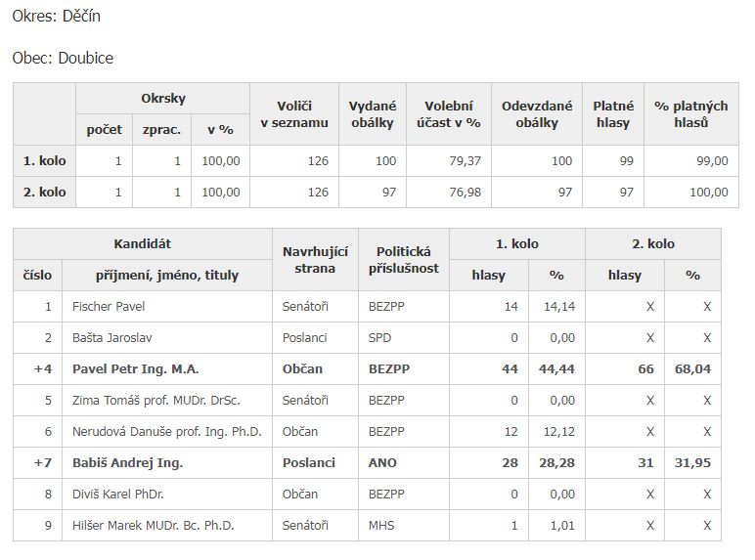Click the 68,04 second round percentage

coord(692,369)
